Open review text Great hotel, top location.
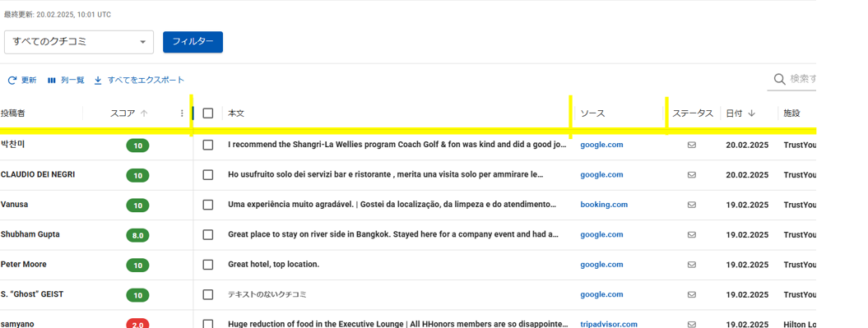 (x=273, y=265)
